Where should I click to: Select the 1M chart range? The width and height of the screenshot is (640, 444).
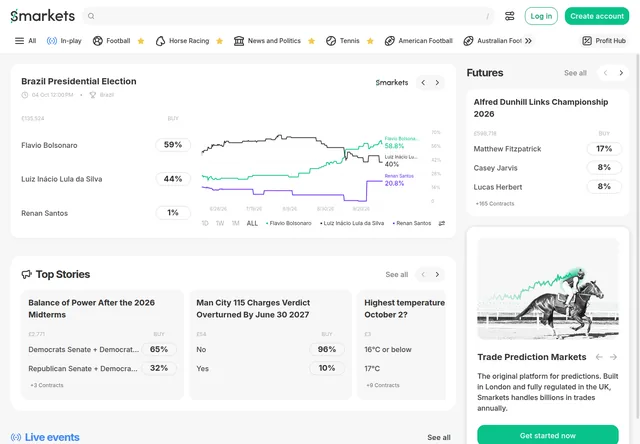point(236,223)
